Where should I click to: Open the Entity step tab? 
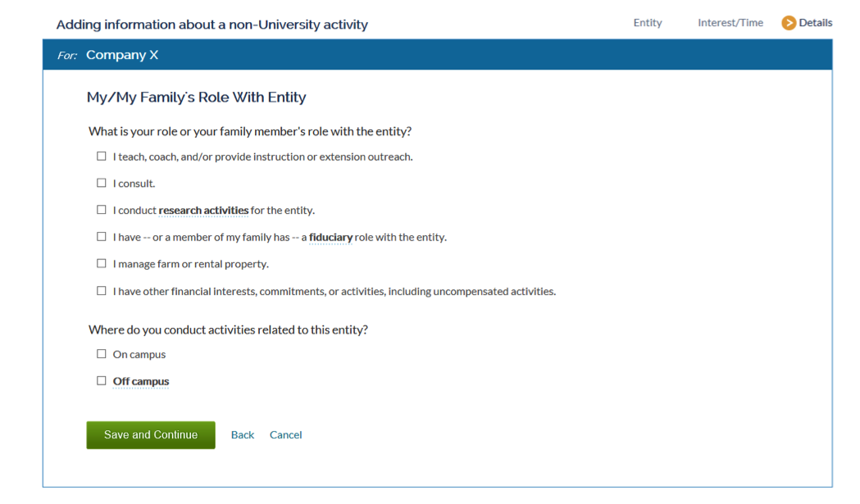point(647,22)
